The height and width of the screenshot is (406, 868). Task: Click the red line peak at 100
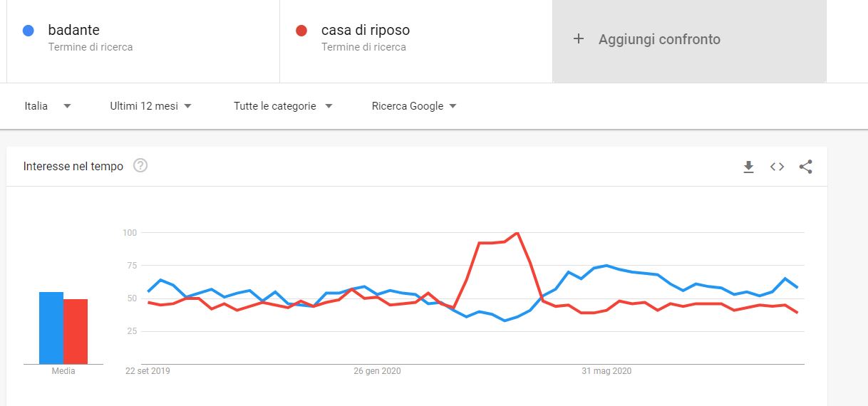pyautogui.click(x=517, y=233)
